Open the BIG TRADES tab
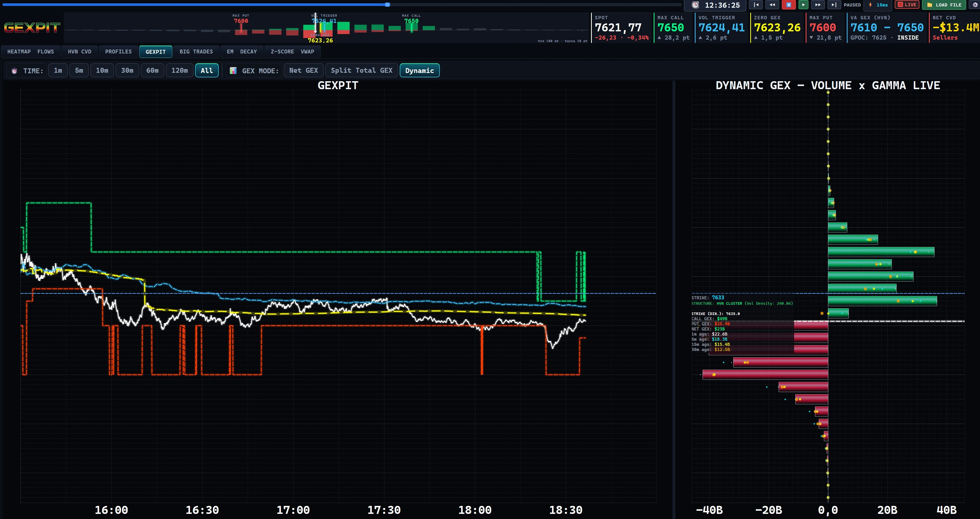The width and height of the screenshot is (980, 519). tap(196, 52)
